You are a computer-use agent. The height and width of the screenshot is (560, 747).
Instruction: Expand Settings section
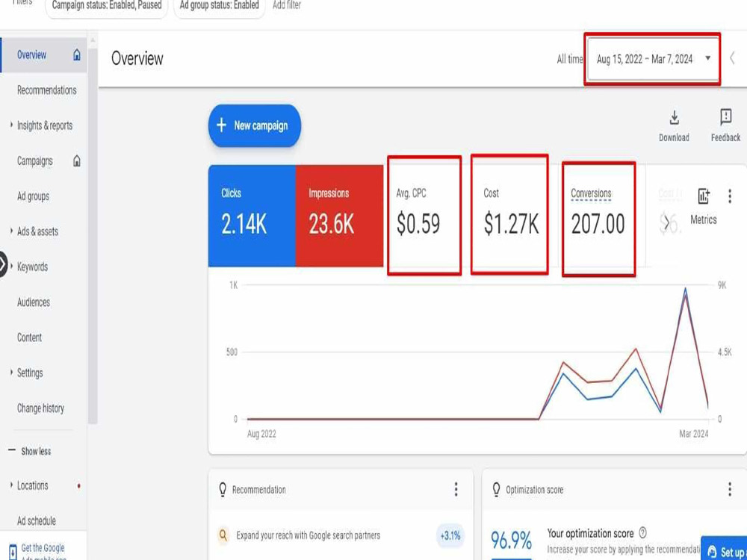tap(11, 373)
